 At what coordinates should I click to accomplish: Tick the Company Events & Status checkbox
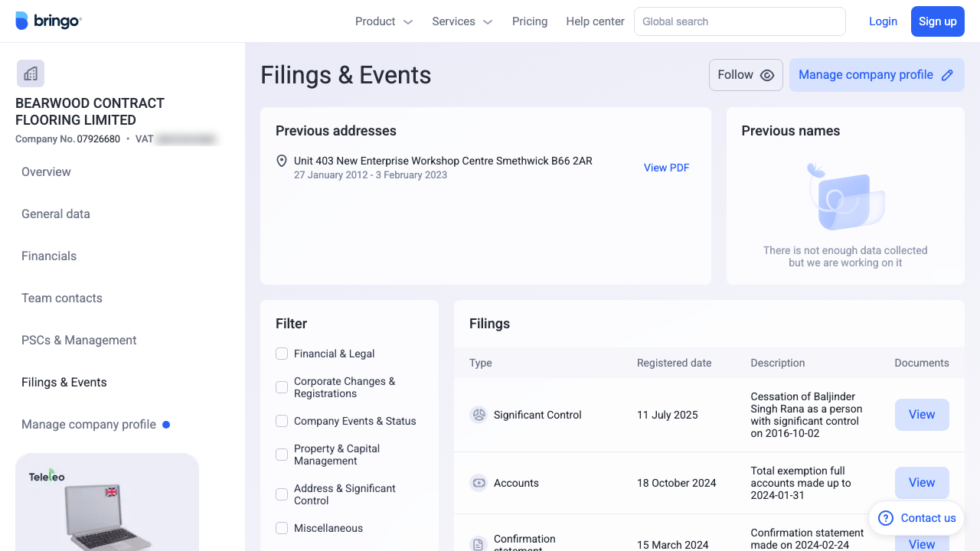coord(282,421)
